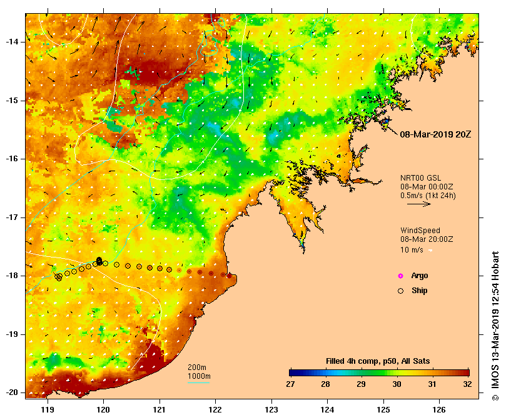The image size is (506, 420).
Task: Click the '-19' latitude axis label
Action: pyautogui.click(x=12, y=334)
